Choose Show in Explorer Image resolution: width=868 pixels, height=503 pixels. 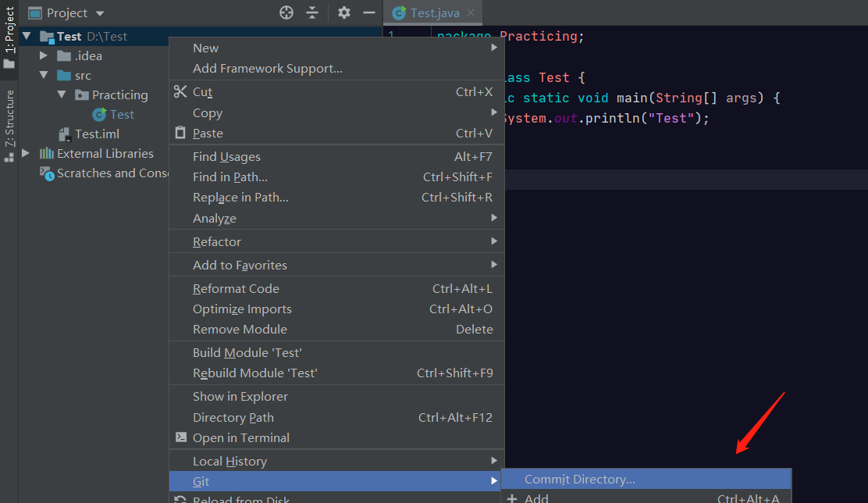point(336,397)
